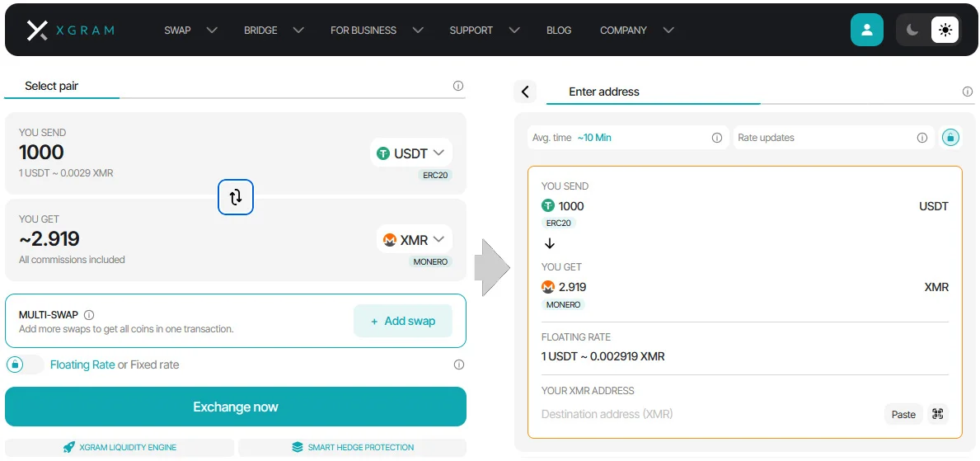Go back with the left chevron button
This screenshot has width=980, height=461.
coord(525,92)
